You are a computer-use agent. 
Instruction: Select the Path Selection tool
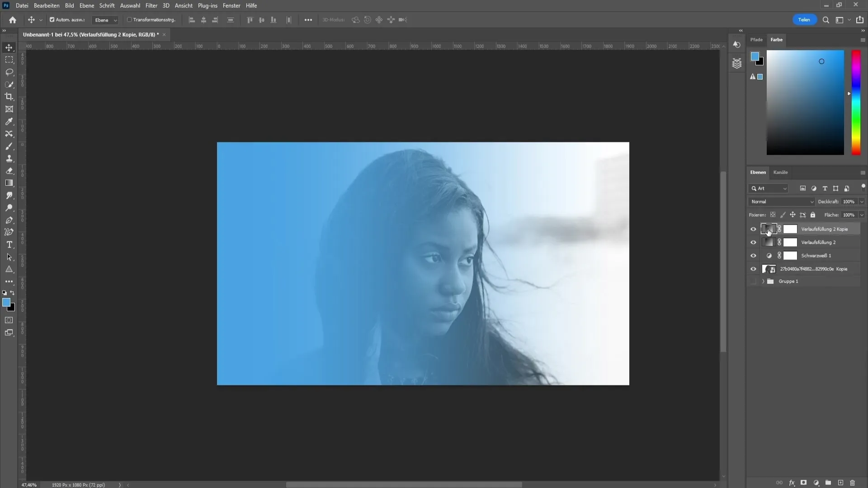[9, 257]
